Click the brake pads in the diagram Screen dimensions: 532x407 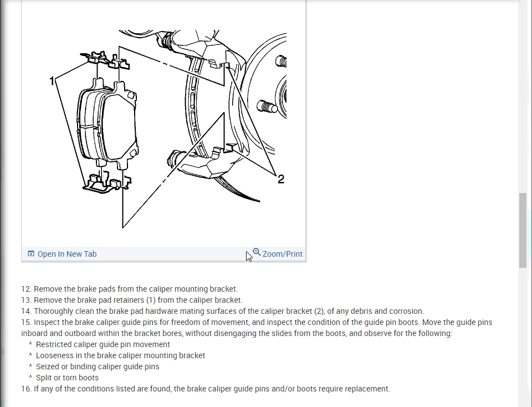(x=108, y=124)
